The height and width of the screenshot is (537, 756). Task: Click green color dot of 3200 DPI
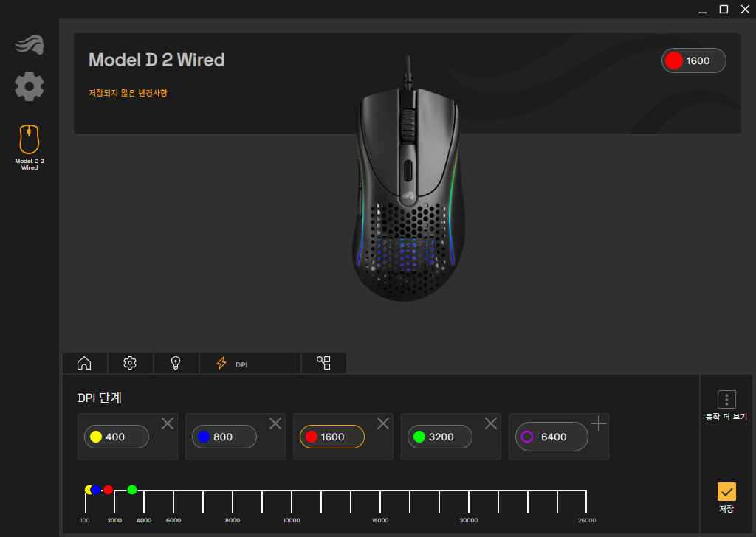[x=419, y=437]
